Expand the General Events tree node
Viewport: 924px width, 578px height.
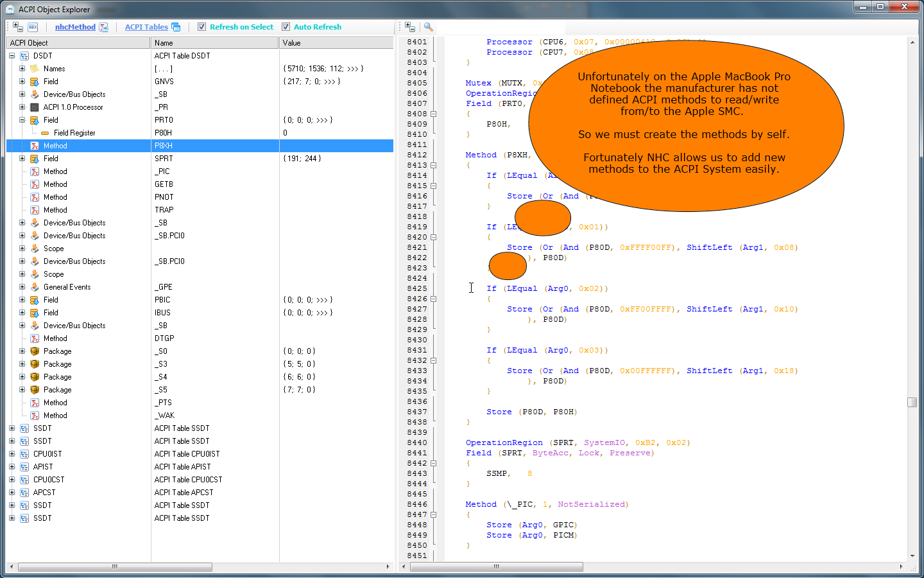pos(22,287)
